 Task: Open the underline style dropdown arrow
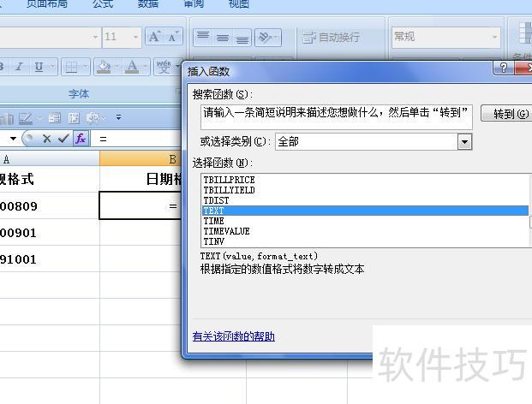[52, 67]
